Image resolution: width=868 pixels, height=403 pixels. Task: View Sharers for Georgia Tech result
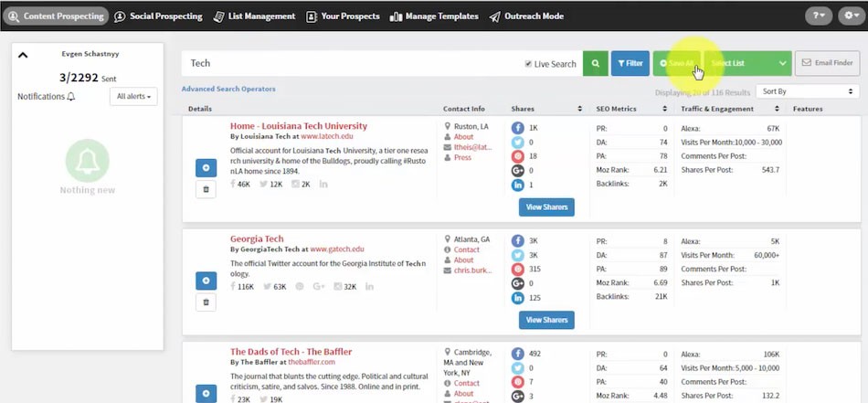coord(546,320)
